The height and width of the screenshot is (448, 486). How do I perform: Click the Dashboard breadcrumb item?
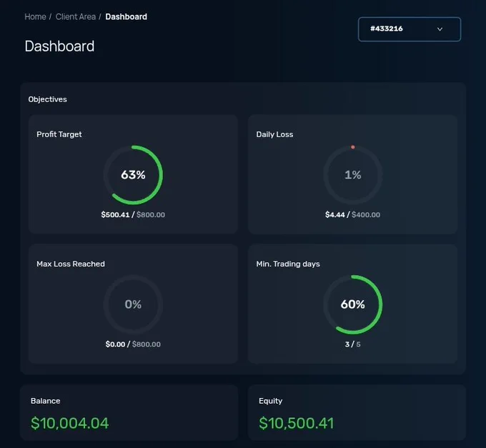(x=127, y=16)
